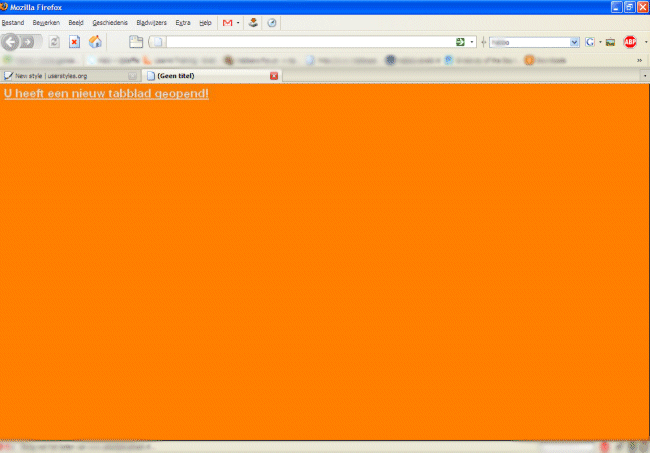Open the Geschiedenis menu
The image size is (650, 453).
[x=110, y=23]
